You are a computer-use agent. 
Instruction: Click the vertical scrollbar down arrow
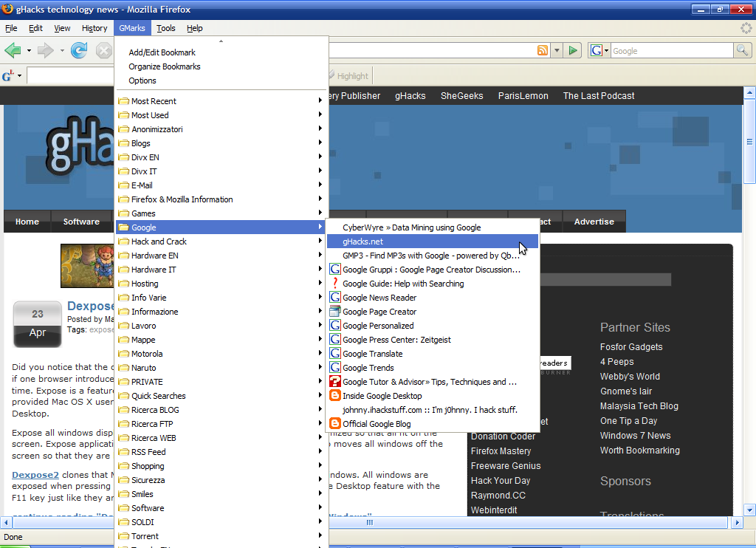[x=749, y=510]
